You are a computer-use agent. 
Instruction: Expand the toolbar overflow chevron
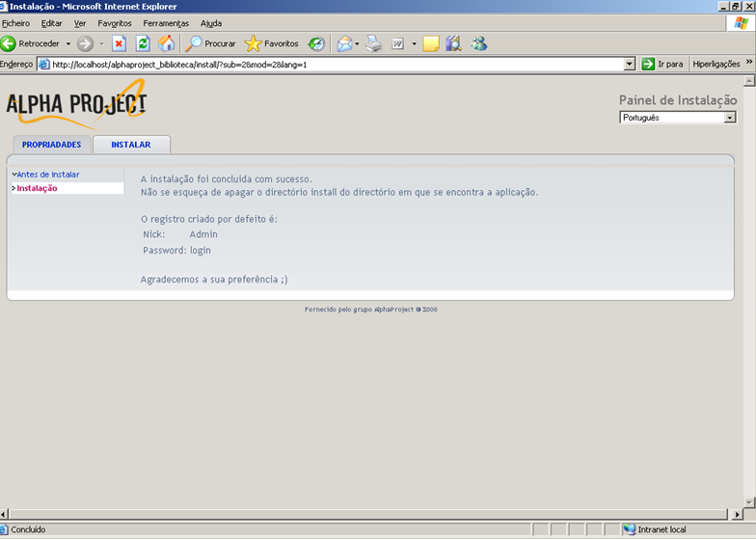(748, 62)
